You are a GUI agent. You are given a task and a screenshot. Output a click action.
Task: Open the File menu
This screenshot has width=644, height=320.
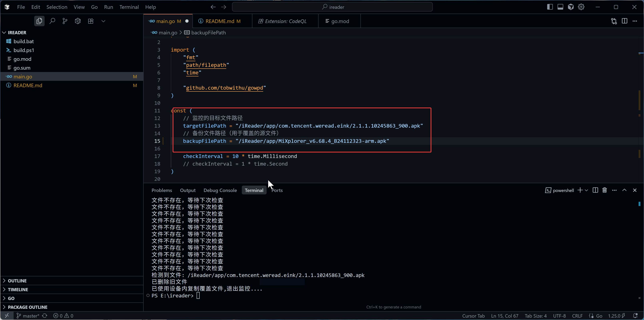click(x=21, y=7)
